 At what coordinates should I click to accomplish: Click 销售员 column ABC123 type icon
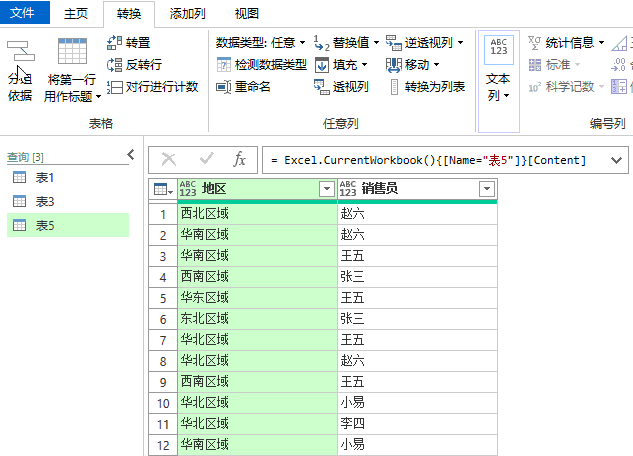coord(348,188)
